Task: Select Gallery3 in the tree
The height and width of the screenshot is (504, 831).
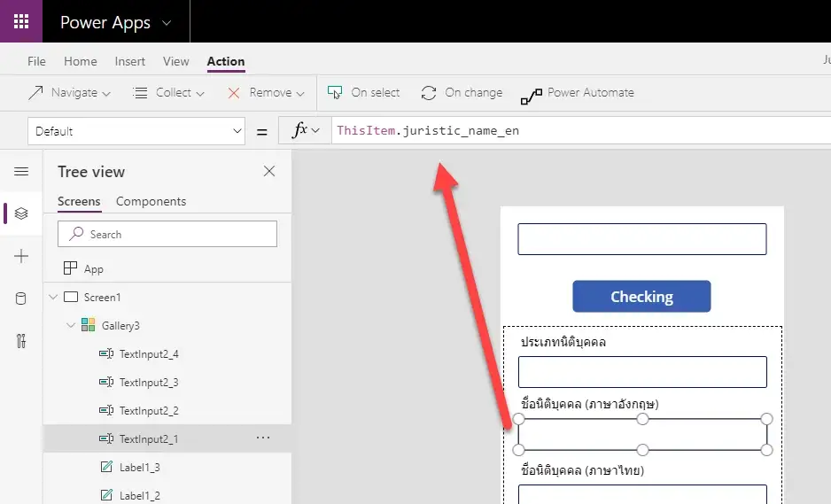Action: pyautogui.click(x=120, y=325)
